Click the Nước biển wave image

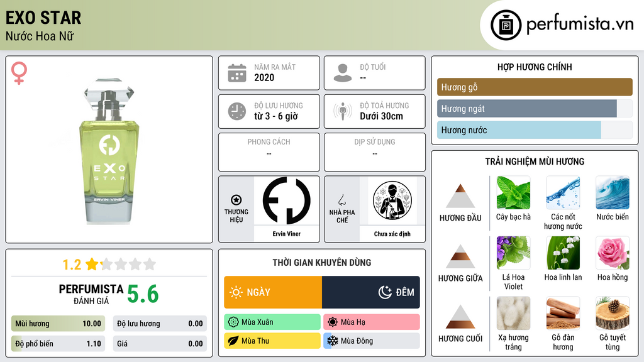click(613, 193)
